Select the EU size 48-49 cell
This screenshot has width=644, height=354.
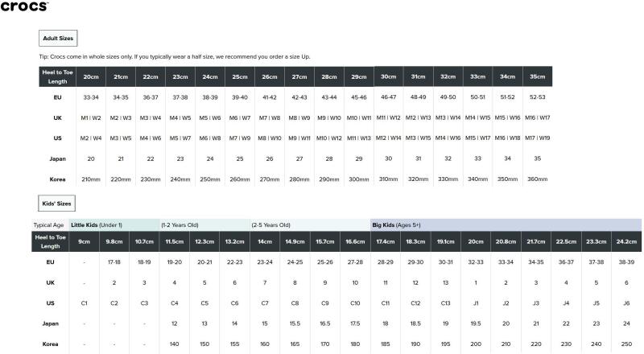[418, 97]
